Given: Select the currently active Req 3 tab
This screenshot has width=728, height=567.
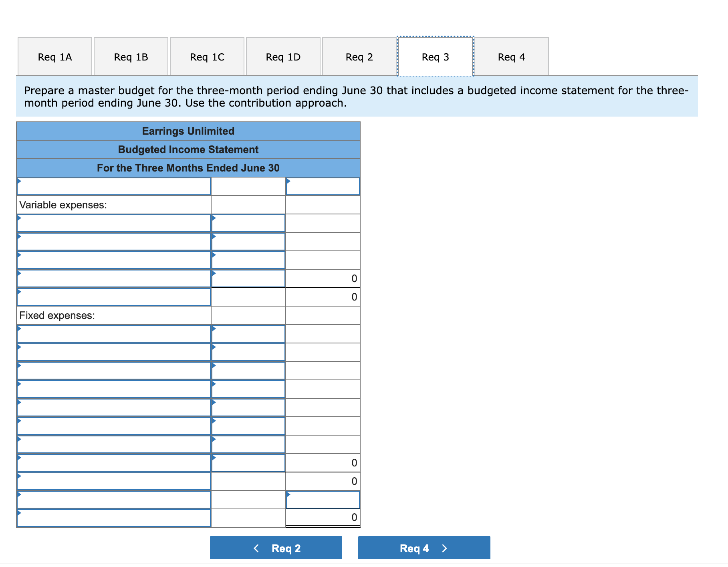Looking at the screenshot, I should [435, 56].
